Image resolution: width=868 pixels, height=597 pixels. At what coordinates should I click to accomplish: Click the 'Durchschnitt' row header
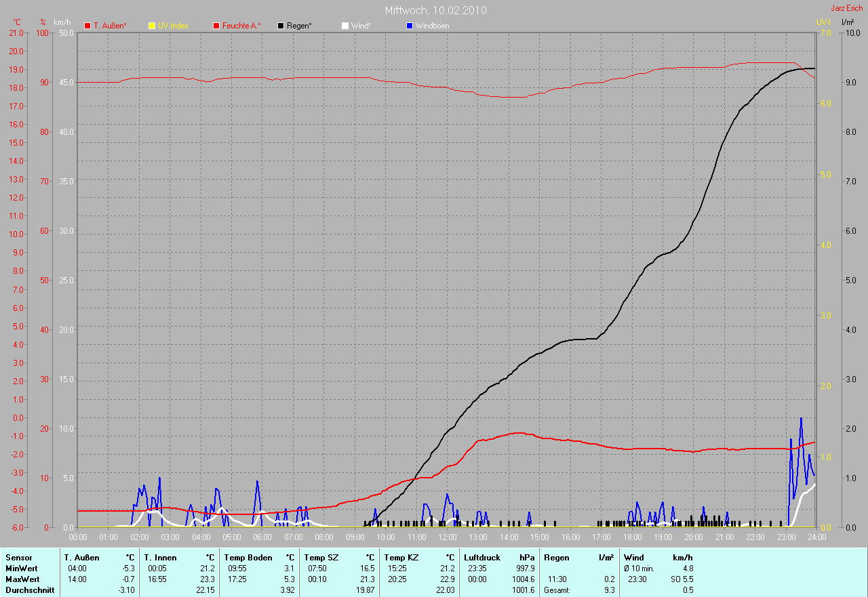[29, 590]
